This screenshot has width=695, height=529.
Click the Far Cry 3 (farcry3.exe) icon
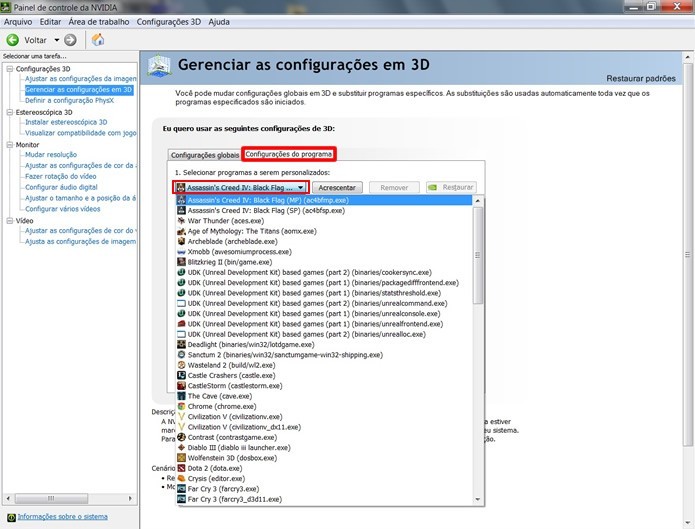(x=181, y=489)
